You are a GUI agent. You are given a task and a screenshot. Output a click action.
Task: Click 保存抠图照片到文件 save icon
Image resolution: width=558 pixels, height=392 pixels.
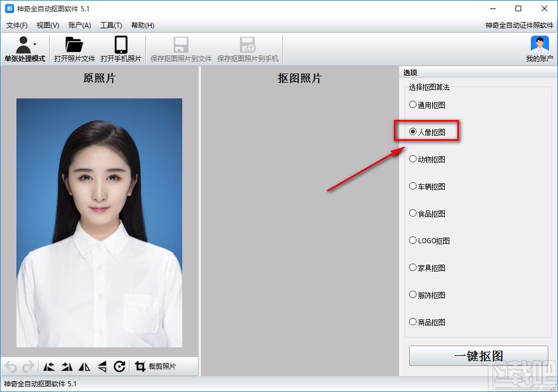tap(181, 45)
